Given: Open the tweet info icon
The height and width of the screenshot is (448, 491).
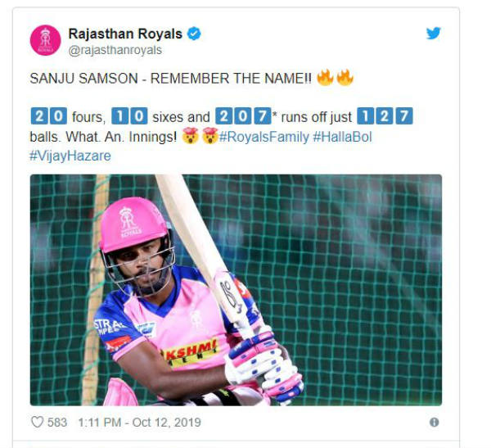Looking at the screenshot, I should tap(434, 423).
